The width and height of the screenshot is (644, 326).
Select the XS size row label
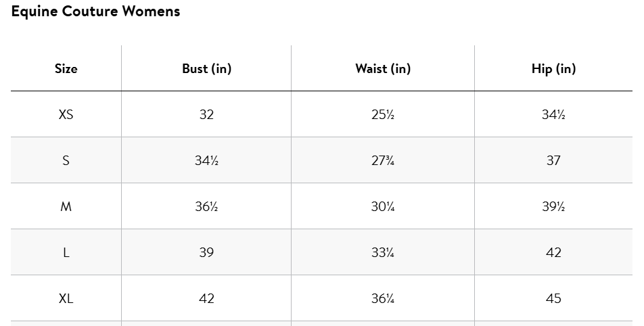[66, 114]
